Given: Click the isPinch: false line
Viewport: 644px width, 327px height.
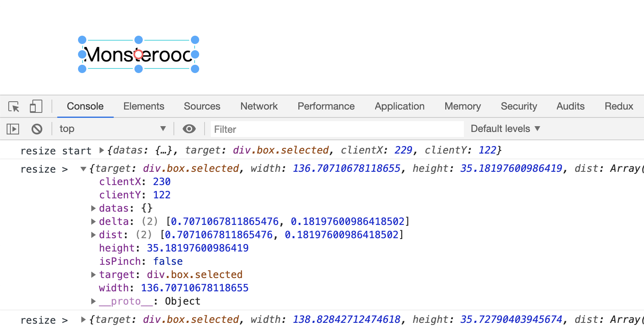Looking at the screenshot, I should pos(141,261).
